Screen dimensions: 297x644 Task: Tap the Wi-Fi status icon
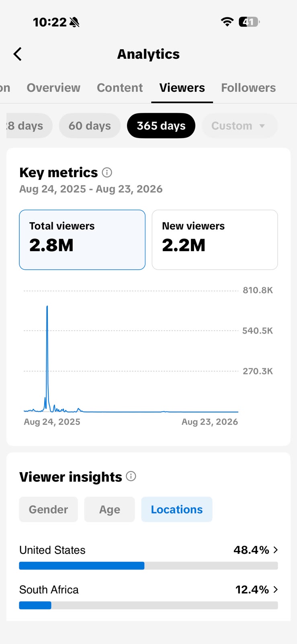click(227, 22)
